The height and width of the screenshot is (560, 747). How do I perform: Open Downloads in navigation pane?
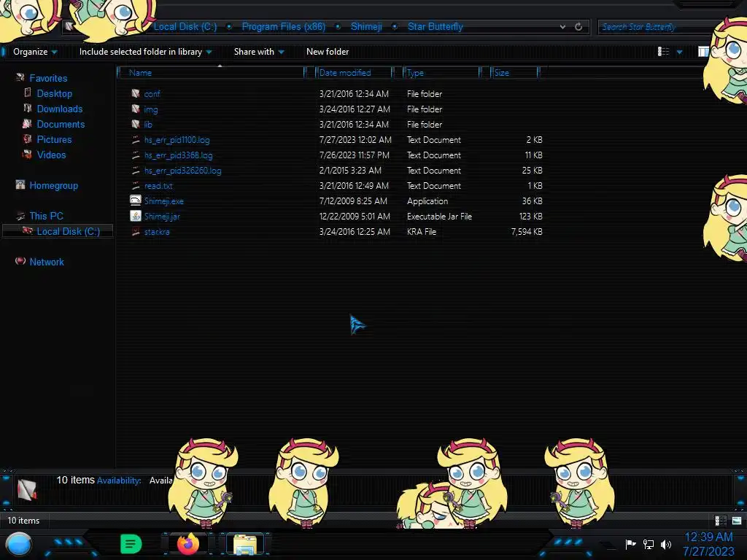[60, 109]
